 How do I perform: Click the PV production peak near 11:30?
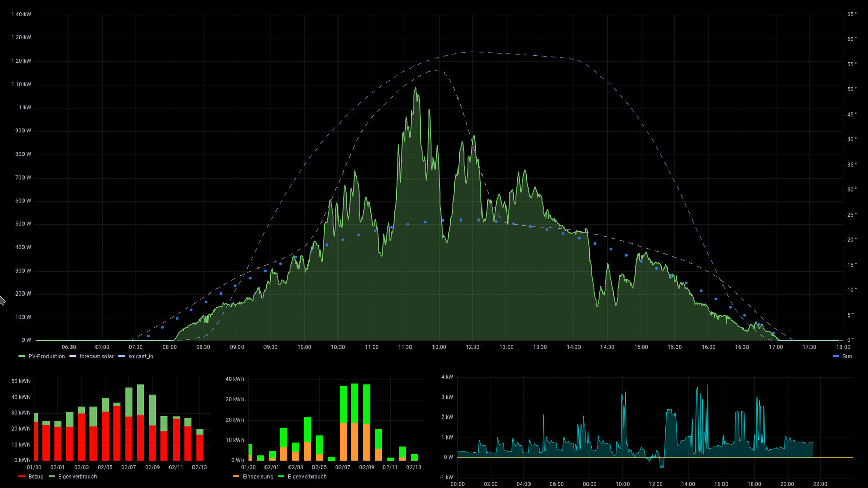(x=415, y=89)
